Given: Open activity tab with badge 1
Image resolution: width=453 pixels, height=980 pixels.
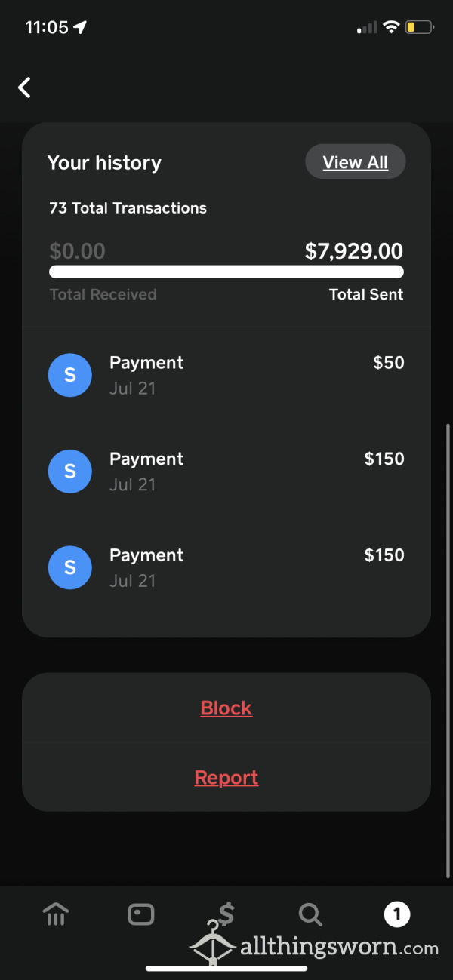Looking at the screenshot, I should (396, 915).
